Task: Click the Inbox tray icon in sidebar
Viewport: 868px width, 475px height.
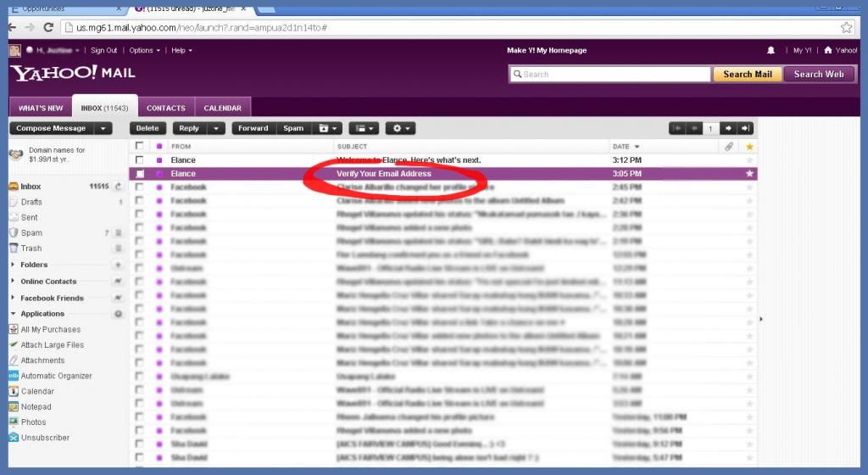Action: (14, 187)
